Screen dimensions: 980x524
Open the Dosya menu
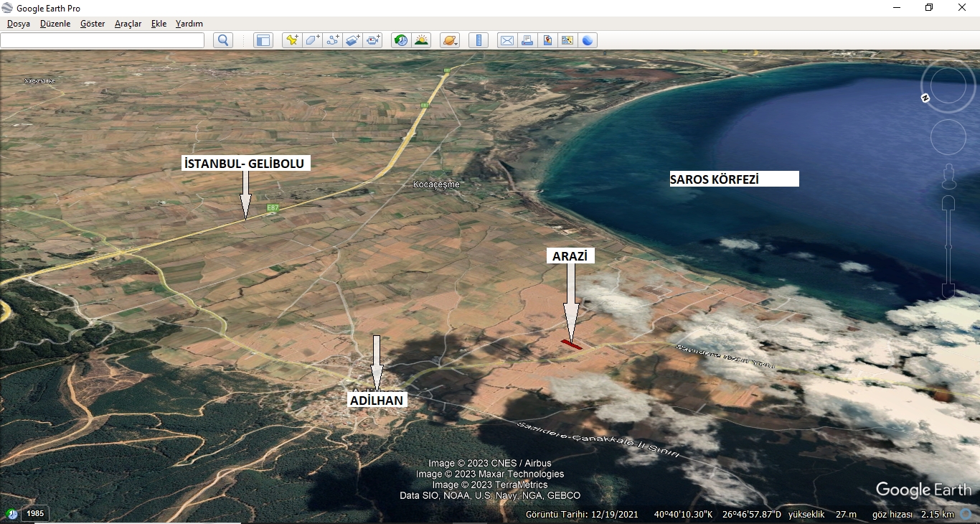click(19, 24)
